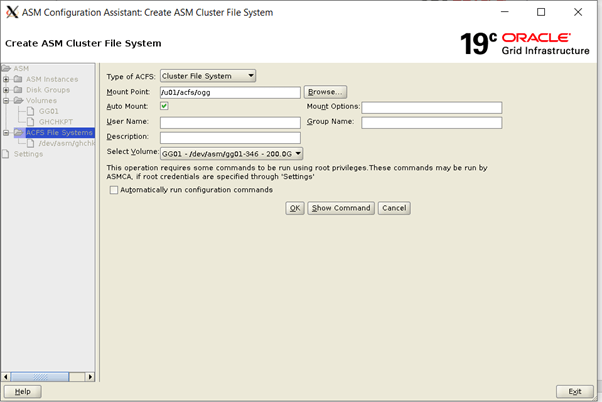Expand the Disk Groups tree node

[6, 90]
